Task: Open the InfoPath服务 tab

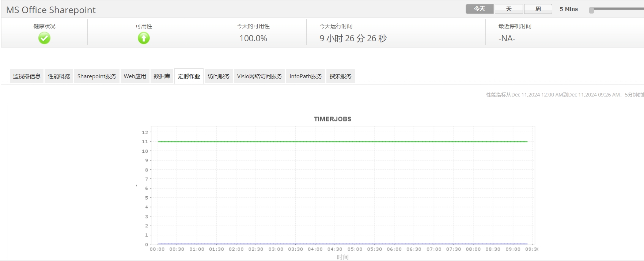Action: (306, 76)
